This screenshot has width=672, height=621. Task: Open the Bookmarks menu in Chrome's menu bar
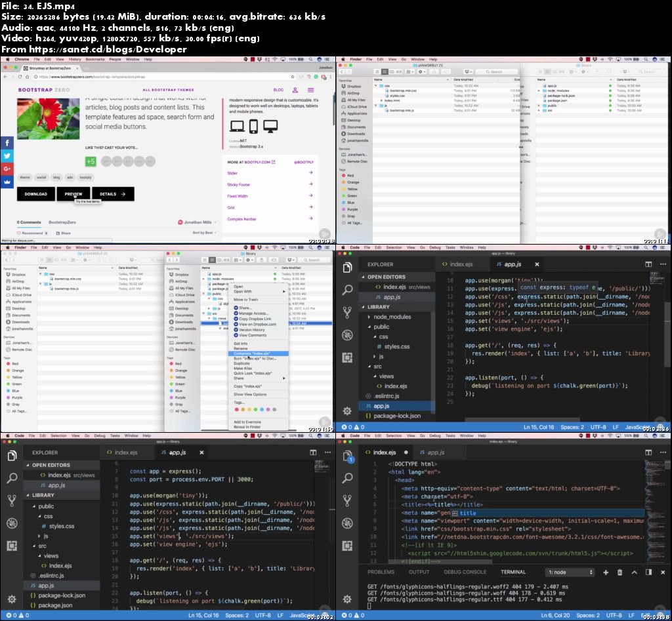pyautogui.click(x=95, y=59)
